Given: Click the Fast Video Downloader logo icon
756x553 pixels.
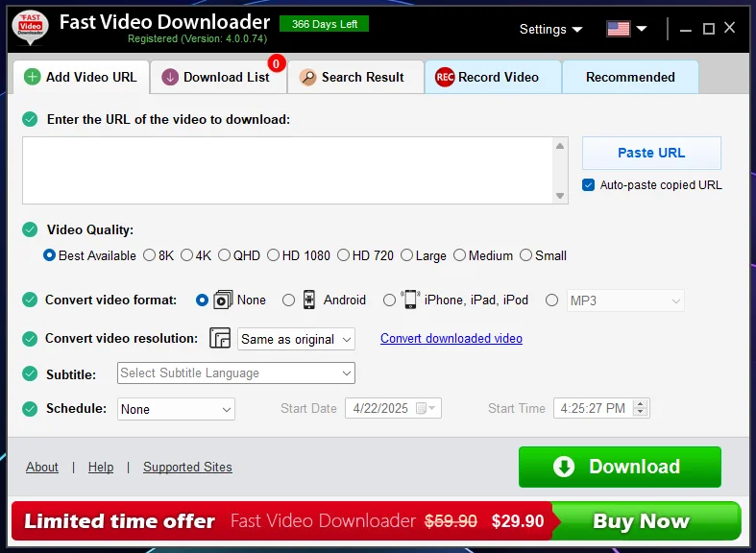Looking at the screenshot, I should [x=31, y=28].
